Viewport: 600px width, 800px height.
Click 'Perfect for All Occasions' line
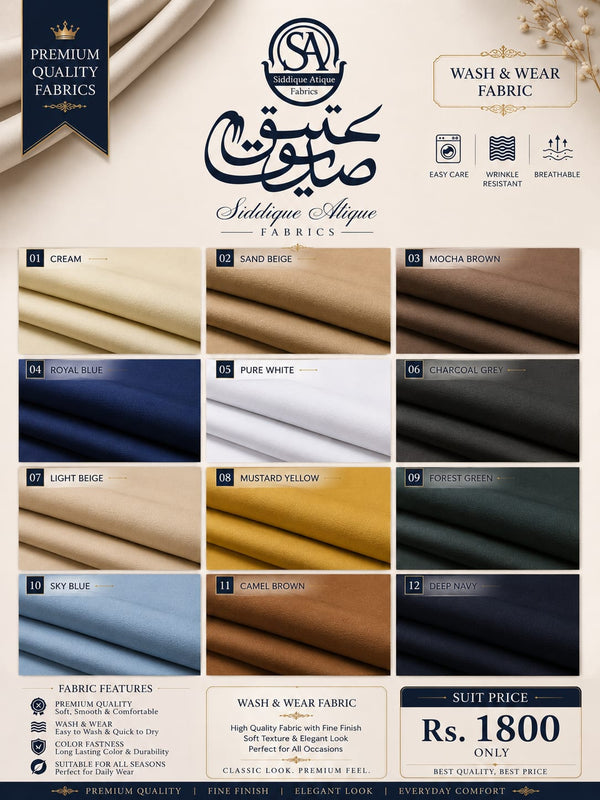tap(295, 749)
